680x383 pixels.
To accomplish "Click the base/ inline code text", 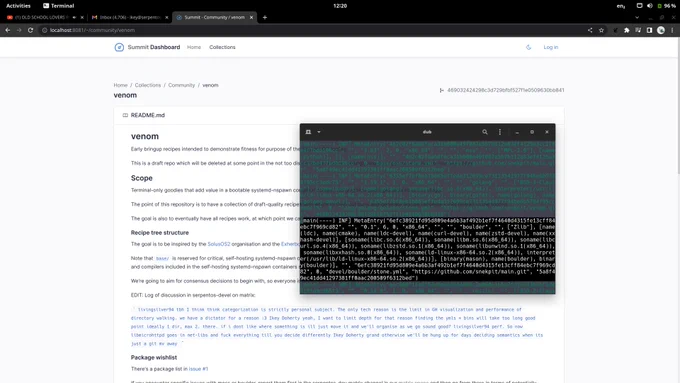I will (162, 259).
